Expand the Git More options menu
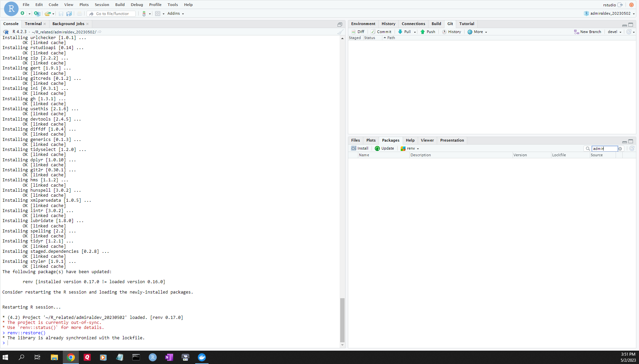 [477, 32]
